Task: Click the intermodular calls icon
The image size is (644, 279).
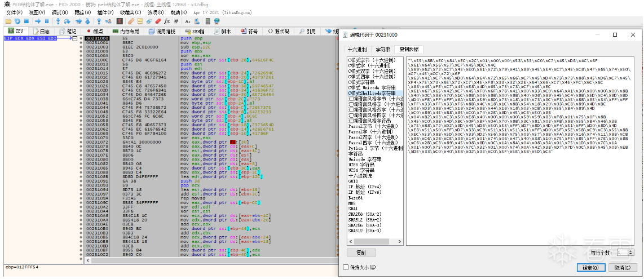Action: click(197, 21)
